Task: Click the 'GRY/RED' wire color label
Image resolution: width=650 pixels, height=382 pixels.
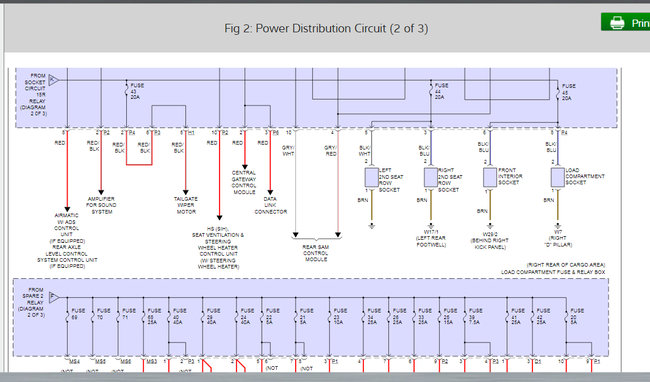Action: coord(330,151)
